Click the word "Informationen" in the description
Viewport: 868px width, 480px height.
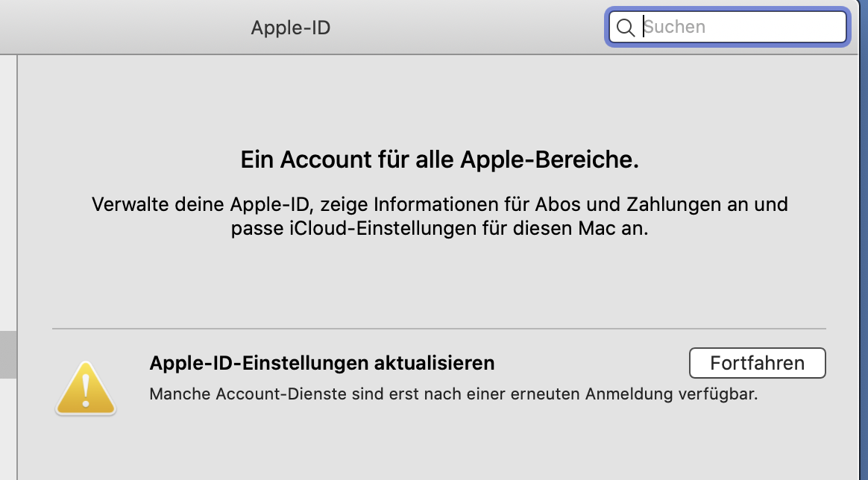pos(427,203)
